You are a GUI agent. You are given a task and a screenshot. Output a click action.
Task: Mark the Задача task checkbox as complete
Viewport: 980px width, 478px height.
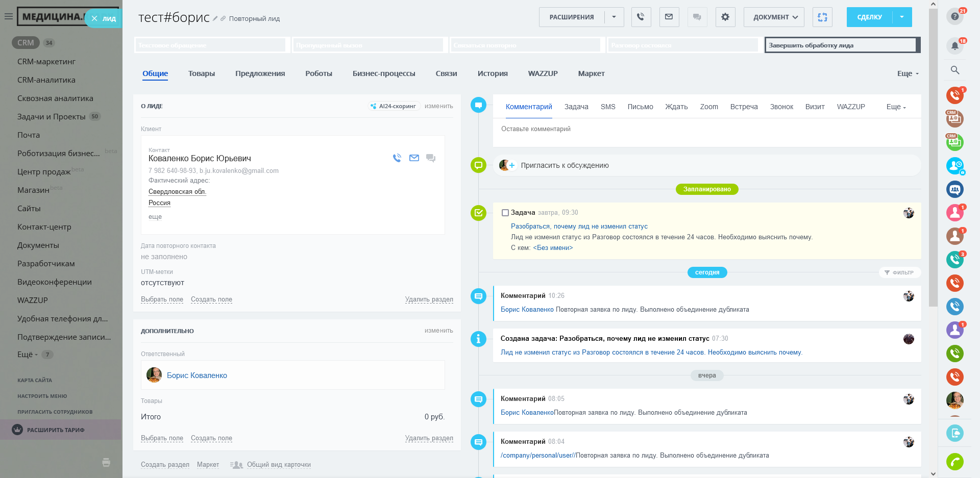click(505, 213)
